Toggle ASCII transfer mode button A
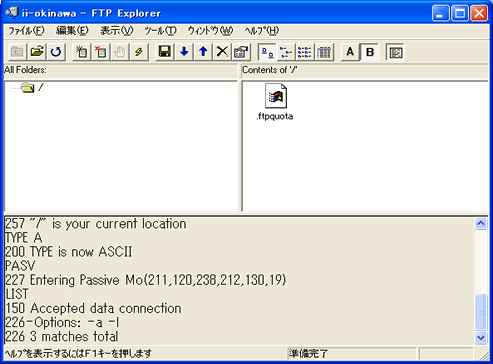This screenshot has width=493, height=364. pos(350,52)
